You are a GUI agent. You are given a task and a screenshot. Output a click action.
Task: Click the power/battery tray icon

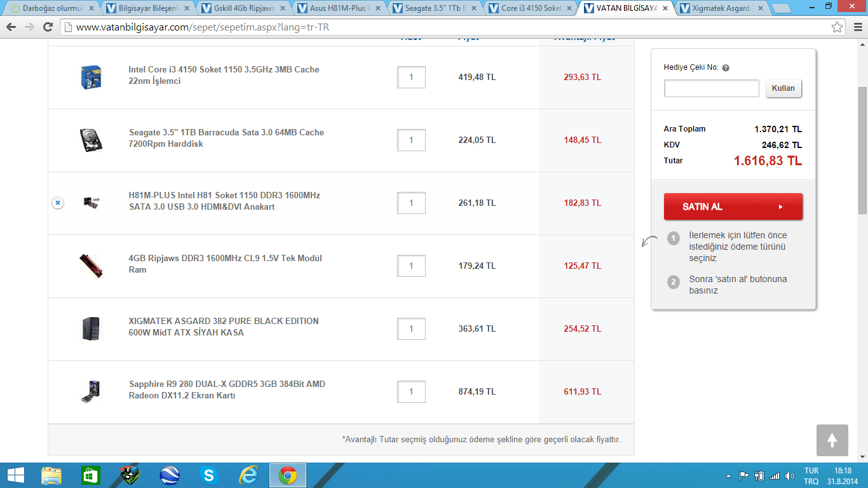(x=759, y=476)
